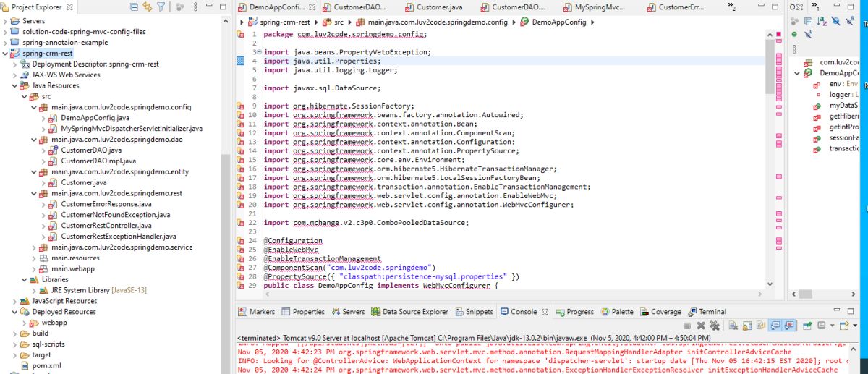Screen dimensions: 868x374
Task: Open Data Source Explorer tab
Action: click(x=409, y=312)
